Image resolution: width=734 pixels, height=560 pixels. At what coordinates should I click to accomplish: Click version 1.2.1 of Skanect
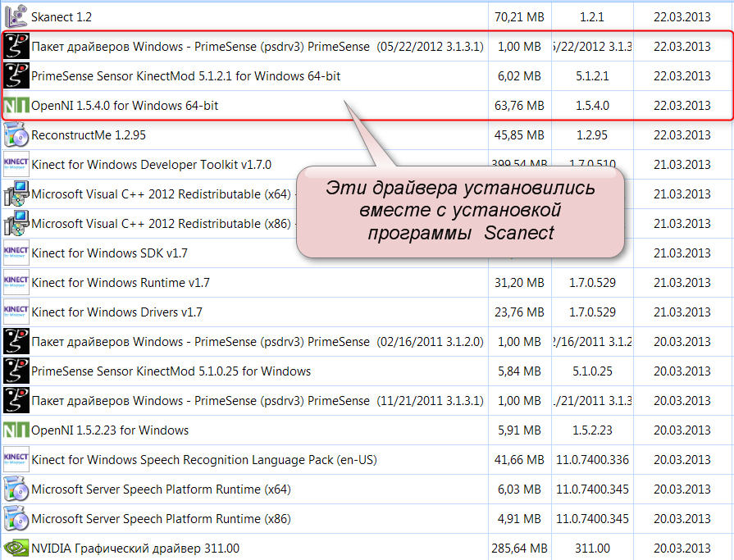[x=591, y=17]
